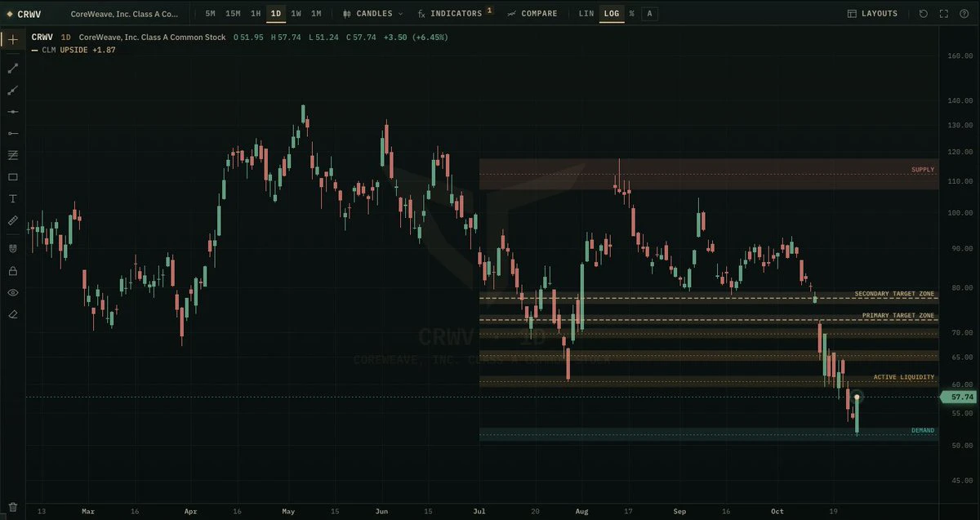This screenshot has height=520, width=980.
Task: Click the PRIMARY TARGET ZONE label
Action: [x=898, y=315]
